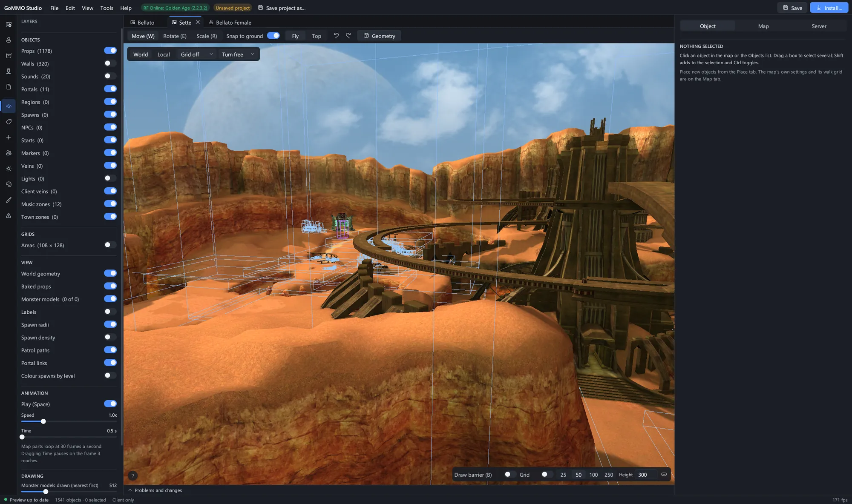Open the Server tab in the right panel
The height and width of the screenshot is (504, 852).
point(819,26)
